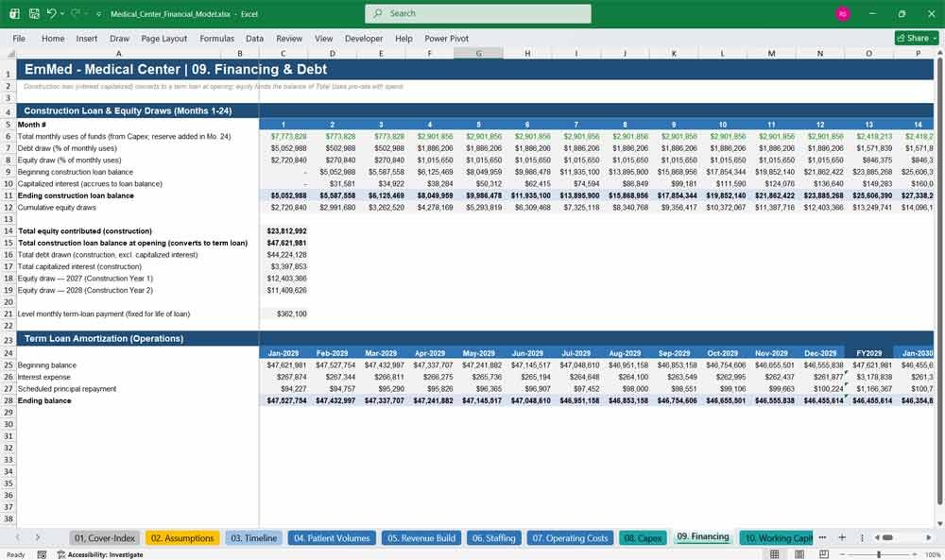The image size is (945, 560).
Task: Switch to the Insert ribbon tab
Action: coord(87,38)
